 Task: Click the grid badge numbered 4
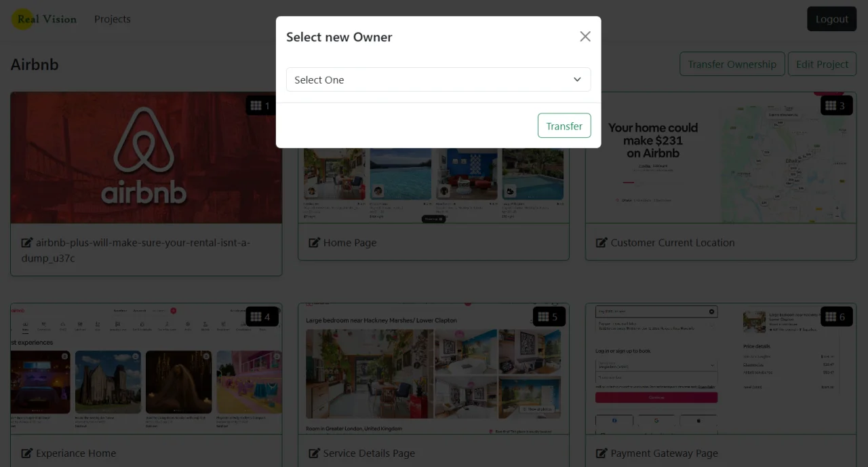point(260,316)
